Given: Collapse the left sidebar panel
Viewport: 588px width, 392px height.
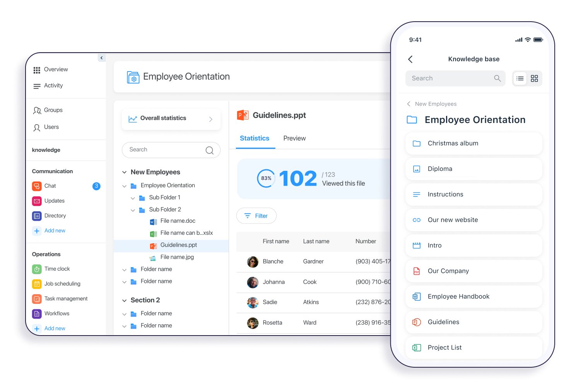Looking at the screenshot, I should (101, 58).
